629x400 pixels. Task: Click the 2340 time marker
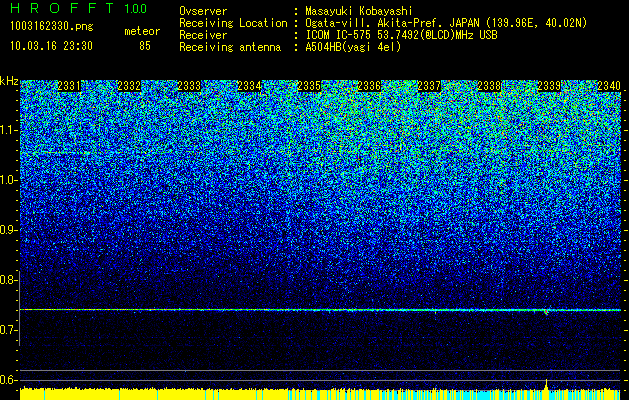pyautogui.click(x=609, y=86)
